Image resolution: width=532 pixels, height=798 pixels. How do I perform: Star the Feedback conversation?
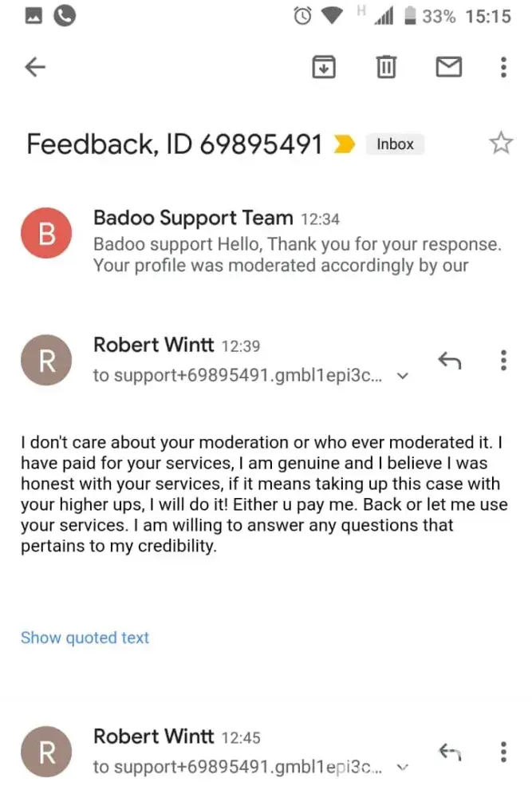[500, 144]
